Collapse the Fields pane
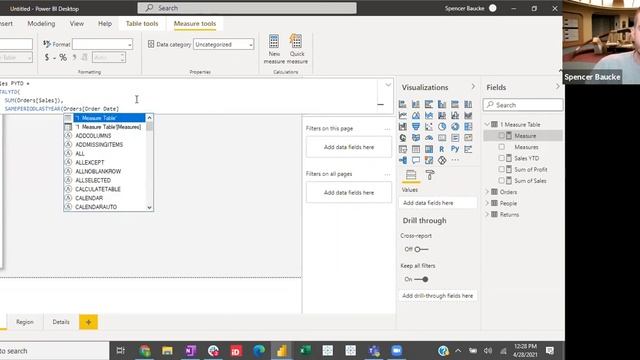 558,87
